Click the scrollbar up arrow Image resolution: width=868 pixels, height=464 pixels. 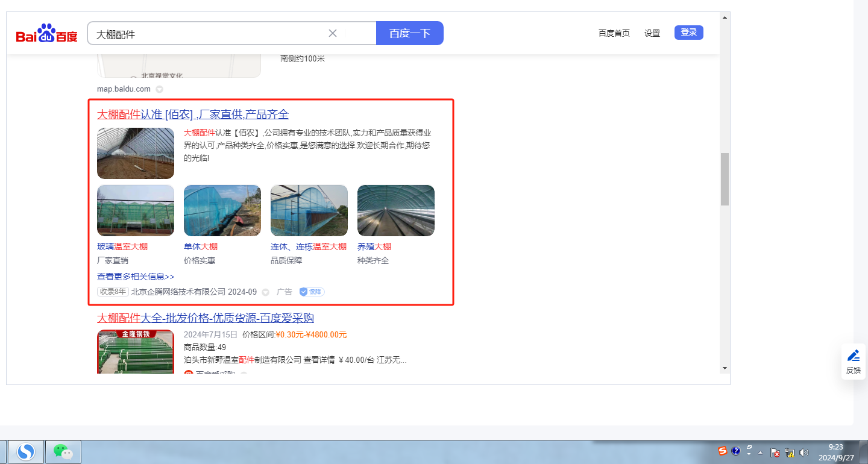[x=725, y=17]
